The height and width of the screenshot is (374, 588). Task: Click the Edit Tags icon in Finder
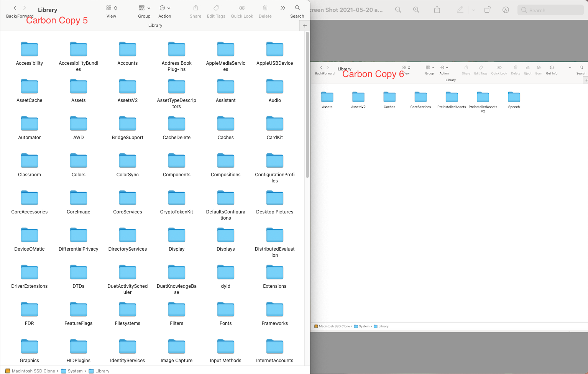(216, 8)
